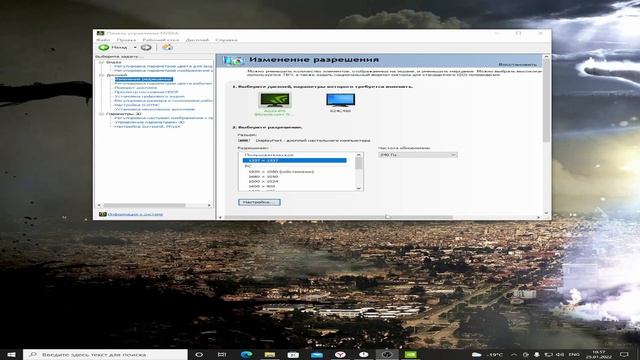Open the Рабочий стол menu
The image size is (640, 360).
coord(161,40)
